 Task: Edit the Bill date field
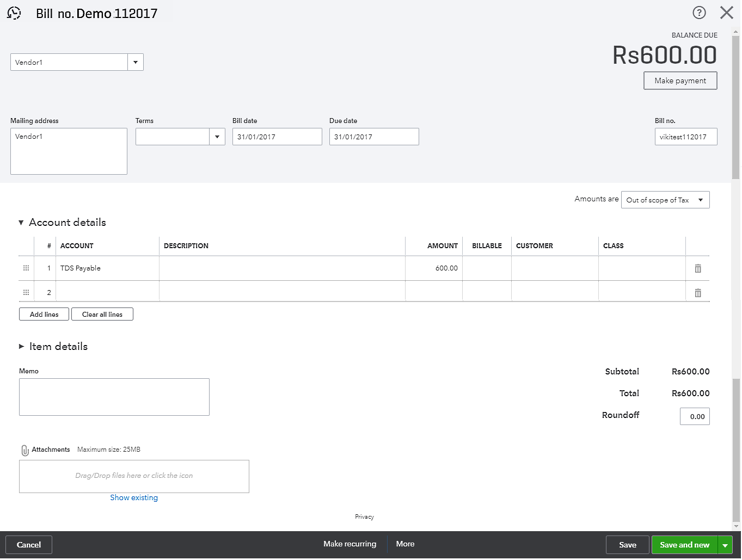point(277,137)
